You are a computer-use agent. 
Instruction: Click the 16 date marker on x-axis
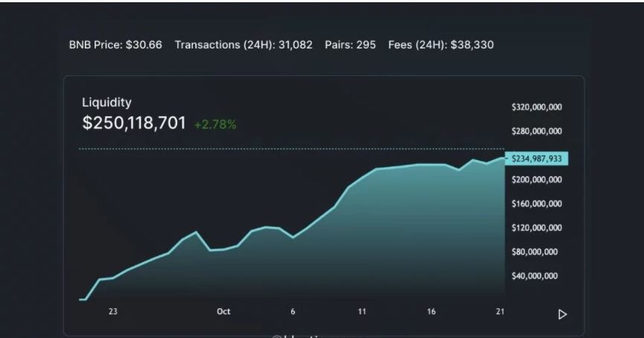coord(432,312)
